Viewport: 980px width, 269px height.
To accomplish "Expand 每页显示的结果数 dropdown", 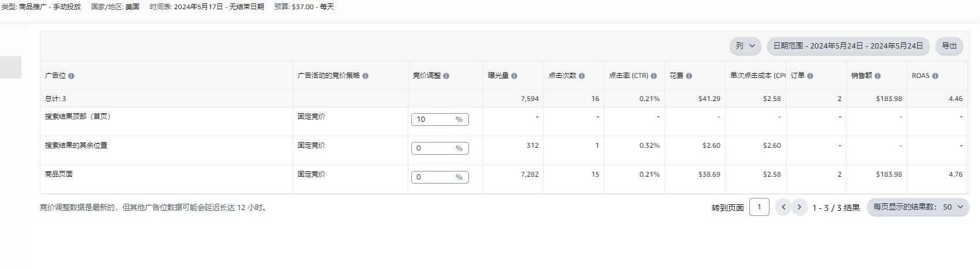I will (x=918, y=207).
